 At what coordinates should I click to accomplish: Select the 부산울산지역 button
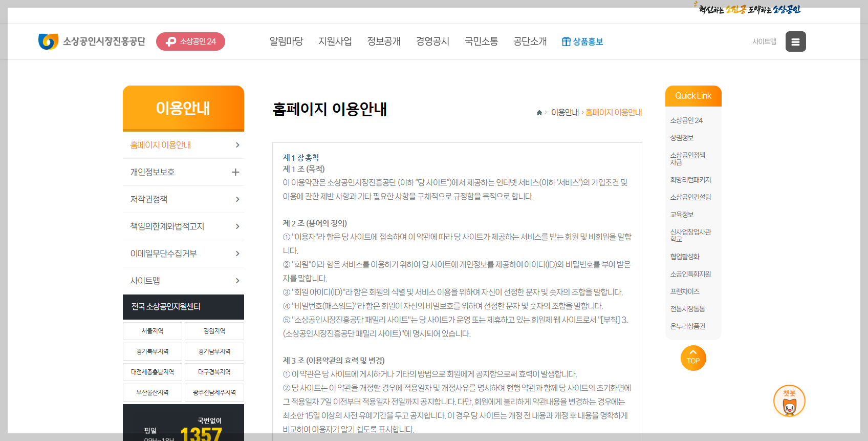coord(153,392)
